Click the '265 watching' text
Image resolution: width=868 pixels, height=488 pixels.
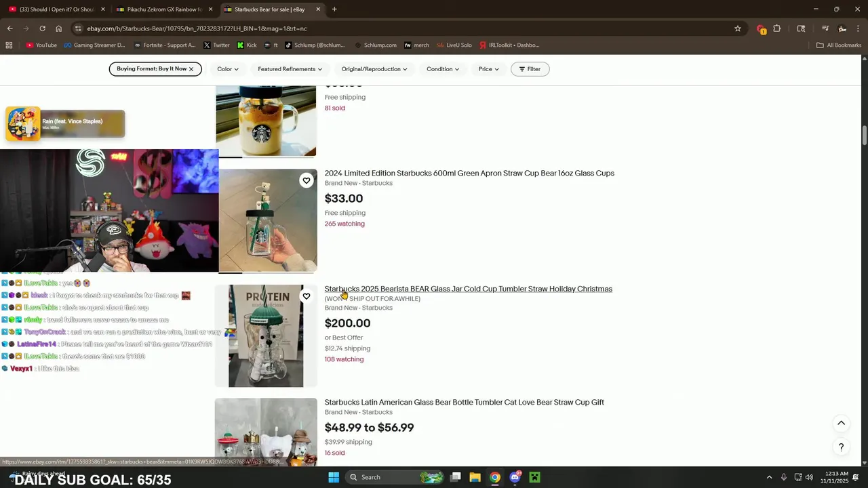(344, 224)
